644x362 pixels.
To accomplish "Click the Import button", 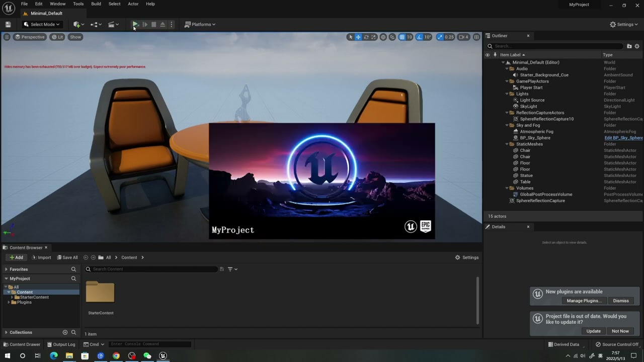I will (x=41, y=257).
